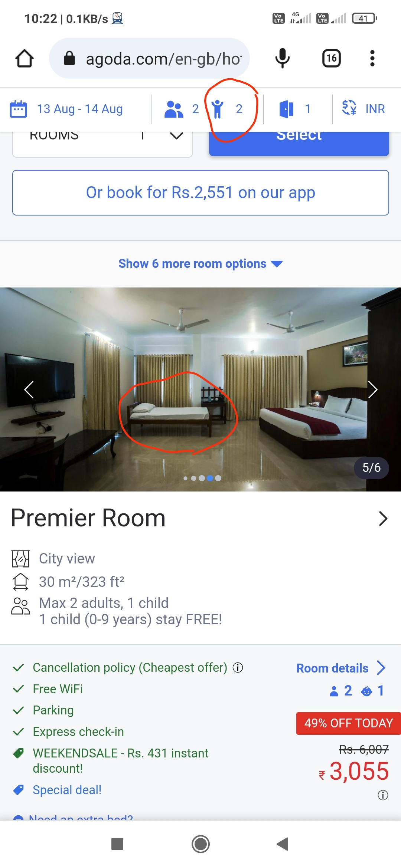Tap the browser home icon
This screenshot has height=868, width=401.
(25, 58)
